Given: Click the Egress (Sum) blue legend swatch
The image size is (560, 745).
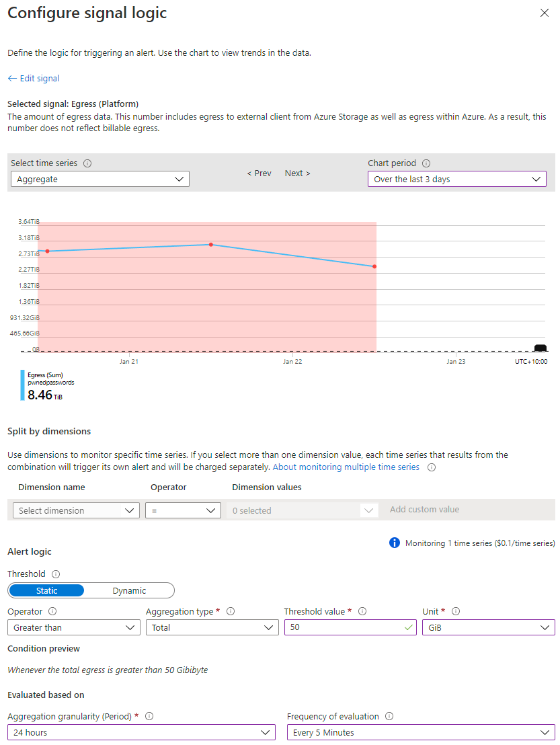Looking at the screenshot, I should coord(22,385).
